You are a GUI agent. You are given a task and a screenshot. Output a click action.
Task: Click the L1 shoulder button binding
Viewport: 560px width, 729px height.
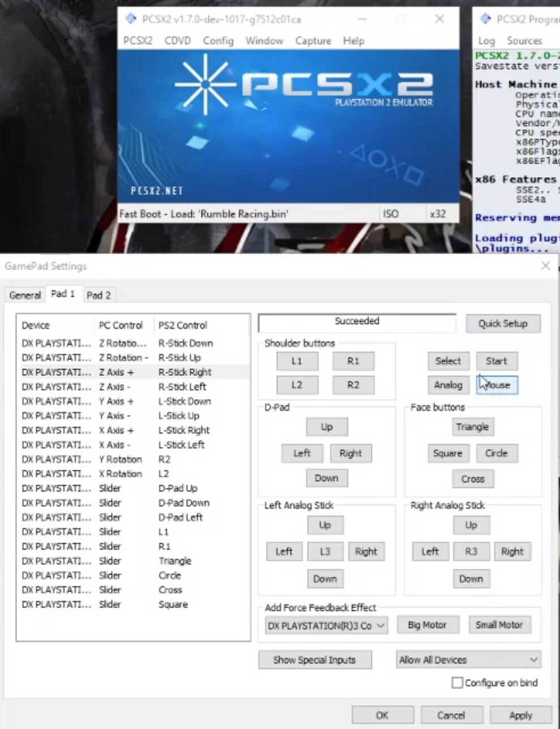(297, 361)
